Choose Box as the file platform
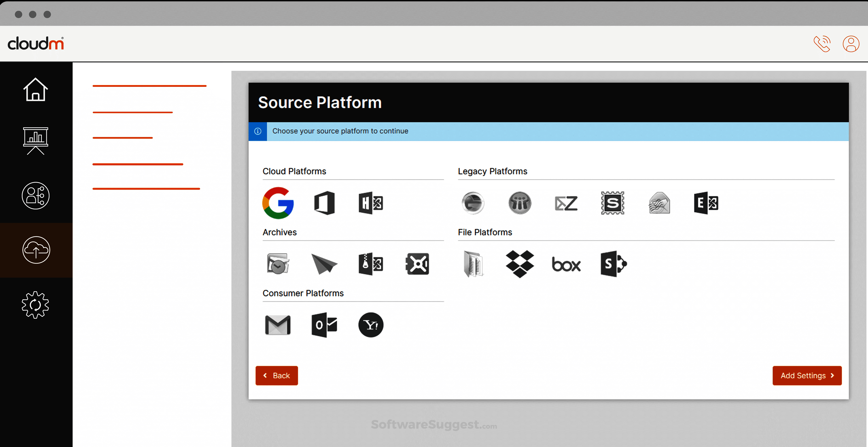This screenshot has width=868, height=447. (x=566, y=264)
